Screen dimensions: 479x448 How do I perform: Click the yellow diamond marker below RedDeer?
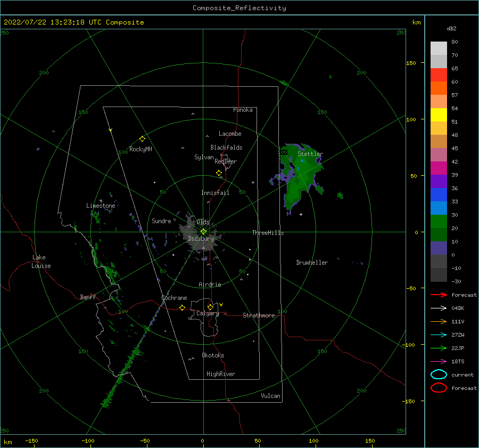219,173
